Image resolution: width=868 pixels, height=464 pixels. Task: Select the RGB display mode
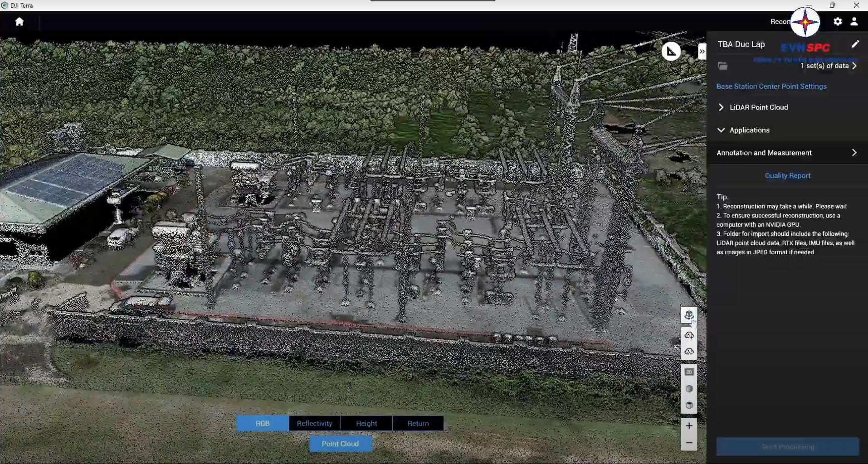click(263, 423)
